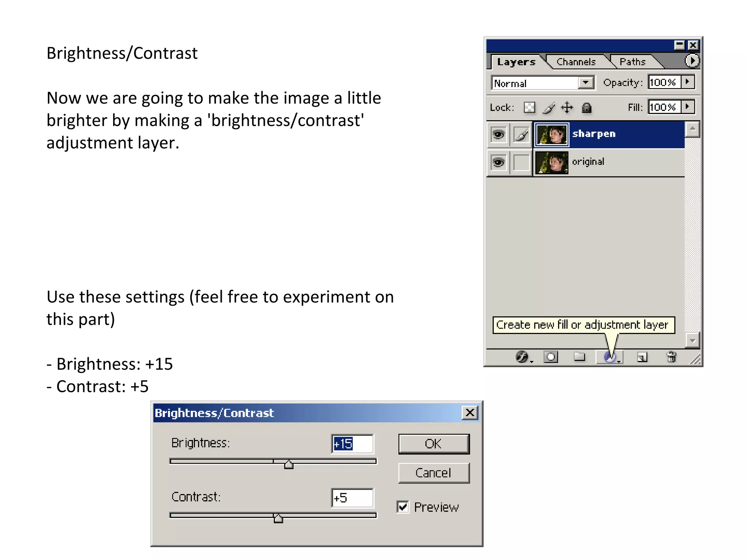Lock transparent pixels
747x560 pixels.
click(x=529, y=108)
